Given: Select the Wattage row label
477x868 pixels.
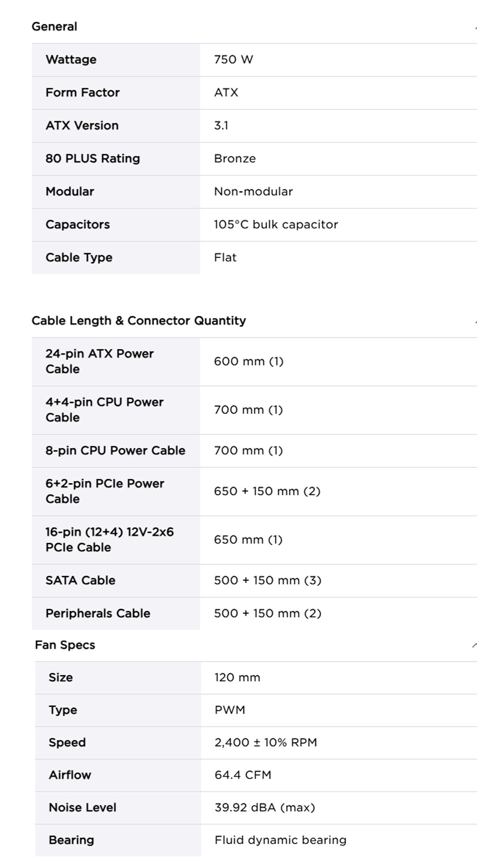Looking at the screenshot, I should pos(71,60).
